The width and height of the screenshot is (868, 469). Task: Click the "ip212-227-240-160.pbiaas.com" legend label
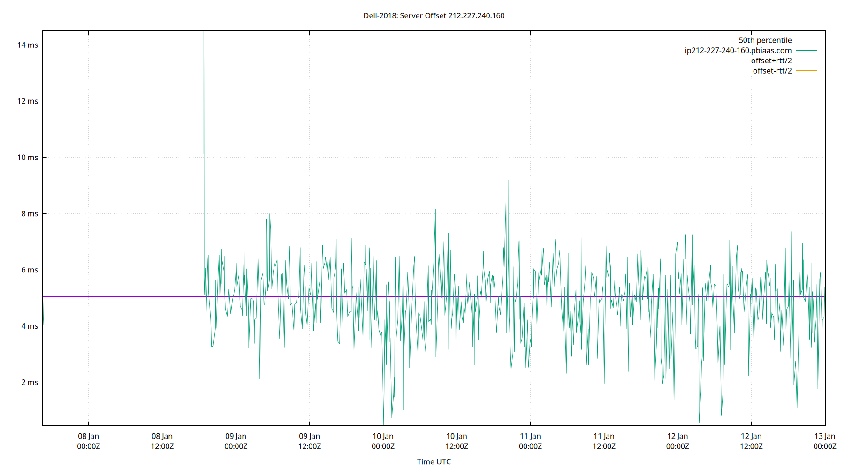point(738,50)
